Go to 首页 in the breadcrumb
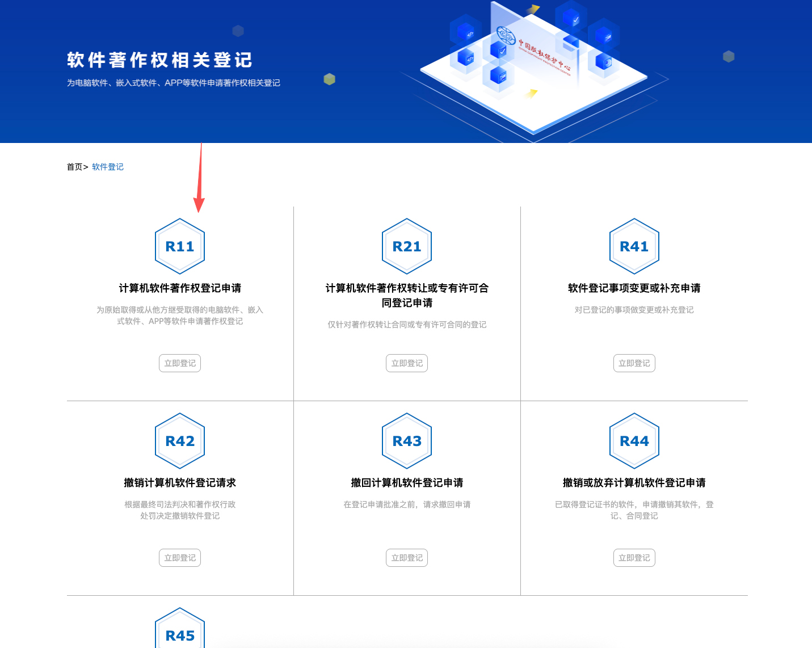Image resolution: width=812 pixels, height=648 pixels. [74, 167]
